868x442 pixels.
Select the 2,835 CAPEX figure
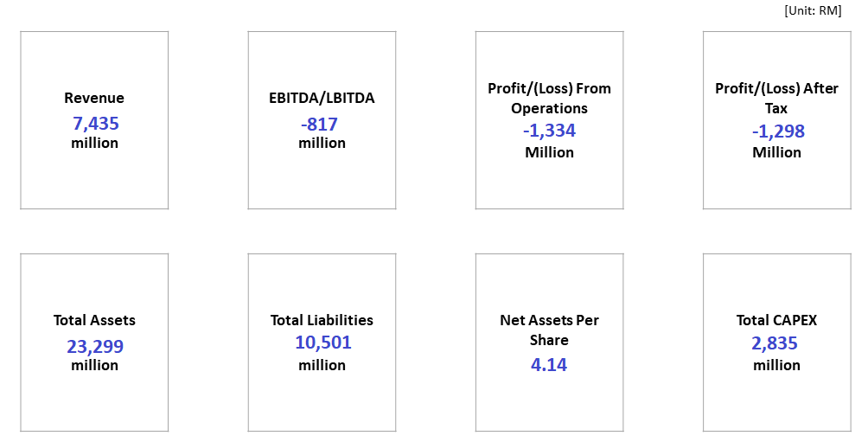pos(775,343)
